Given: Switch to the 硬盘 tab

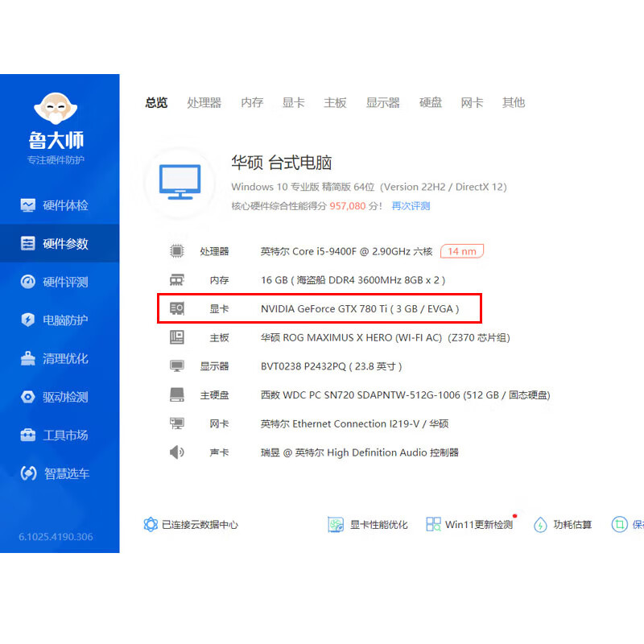Looking at the screenshot, I should point(431,102).
